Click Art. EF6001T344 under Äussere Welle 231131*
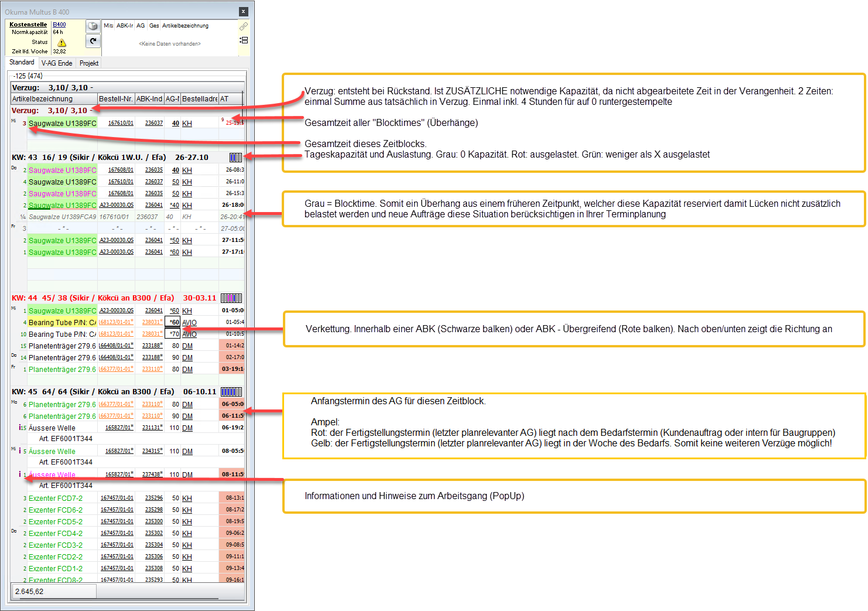Viewport: 868px width, 611px height. (x=66, y=439)
